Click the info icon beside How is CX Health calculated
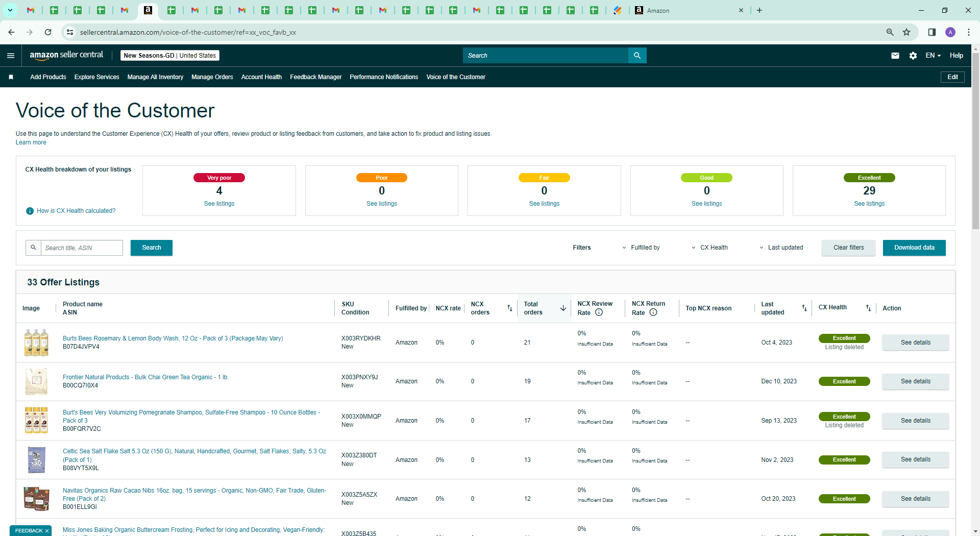The width and height of the screenshot is (980, 536). (30, 211)
